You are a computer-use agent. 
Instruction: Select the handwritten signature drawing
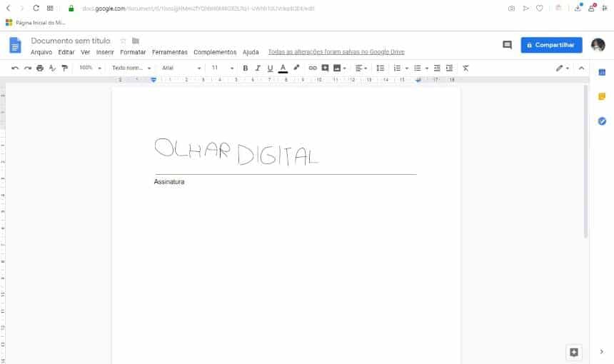point(236,152)
